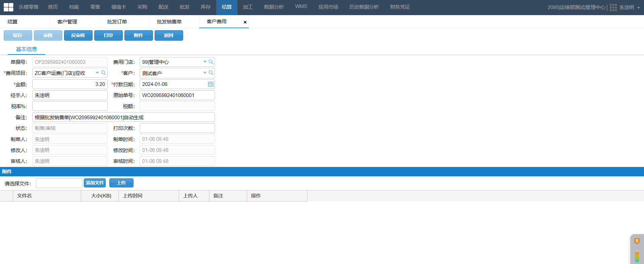Click the 原始单号 input field
644x264 pixels.
[x=177, y=95]
